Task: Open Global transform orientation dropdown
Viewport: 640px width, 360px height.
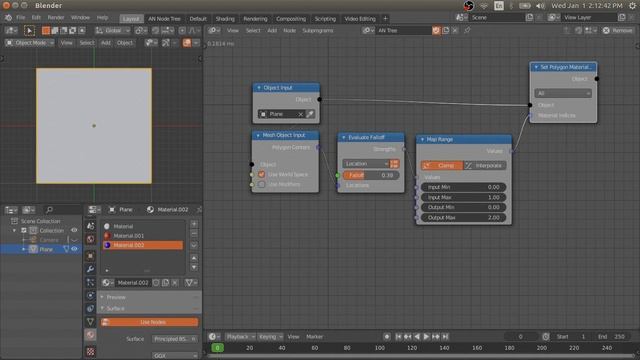Action: pos(113,31)
